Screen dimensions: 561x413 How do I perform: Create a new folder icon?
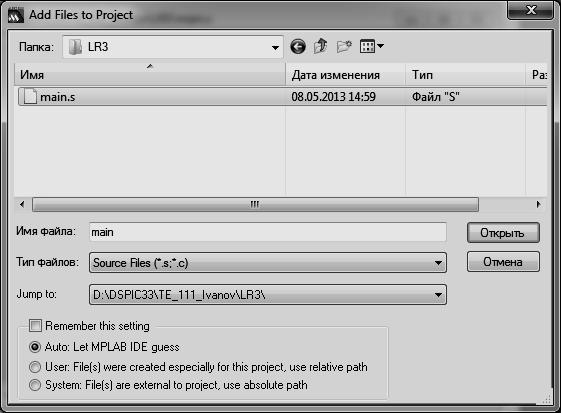point(344,47)
